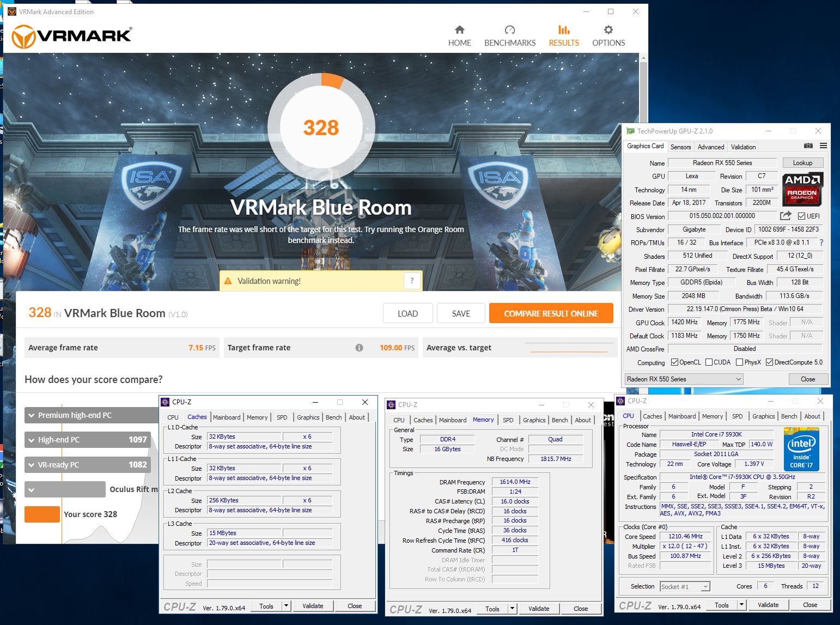Open Mainboard tab in Caches CPU-Z window
Viewport: 840px width, 625px height.
pos(227,417)
